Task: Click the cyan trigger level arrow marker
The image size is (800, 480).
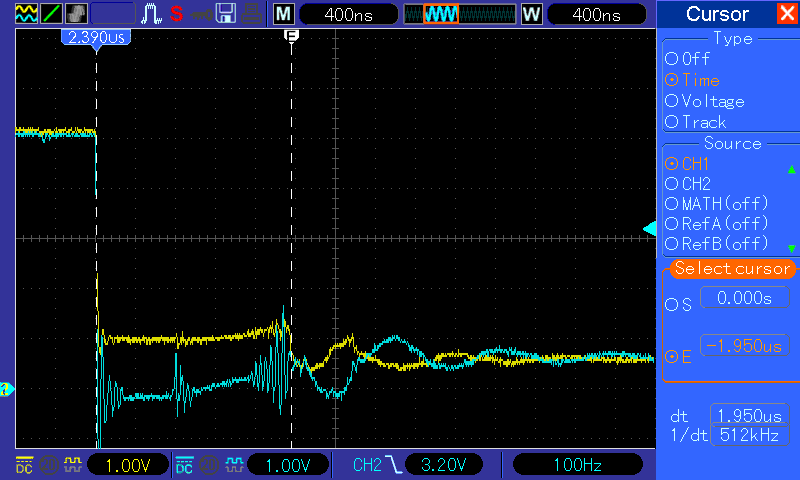Action: 649,229
